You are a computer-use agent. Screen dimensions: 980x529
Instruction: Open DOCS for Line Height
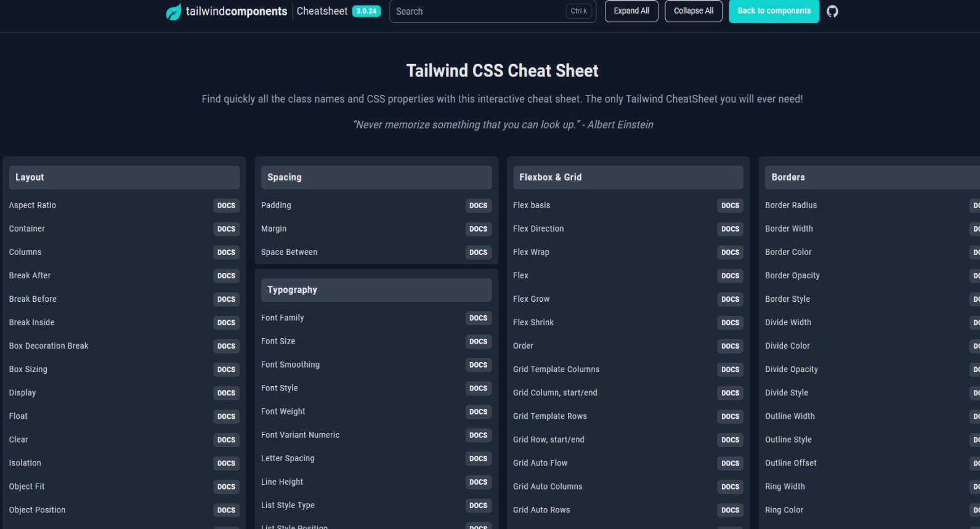(x=478, y=482)
